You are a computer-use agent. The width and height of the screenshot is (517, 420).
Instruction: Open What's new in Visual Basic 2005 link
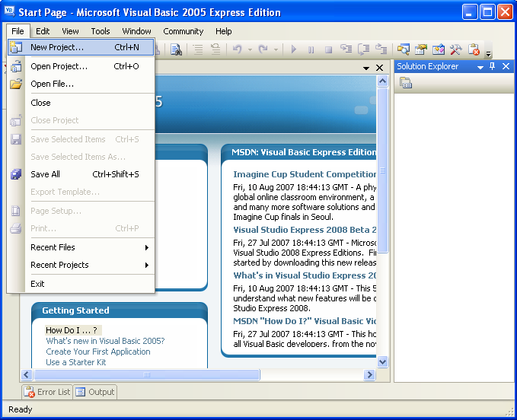[105, 341]
